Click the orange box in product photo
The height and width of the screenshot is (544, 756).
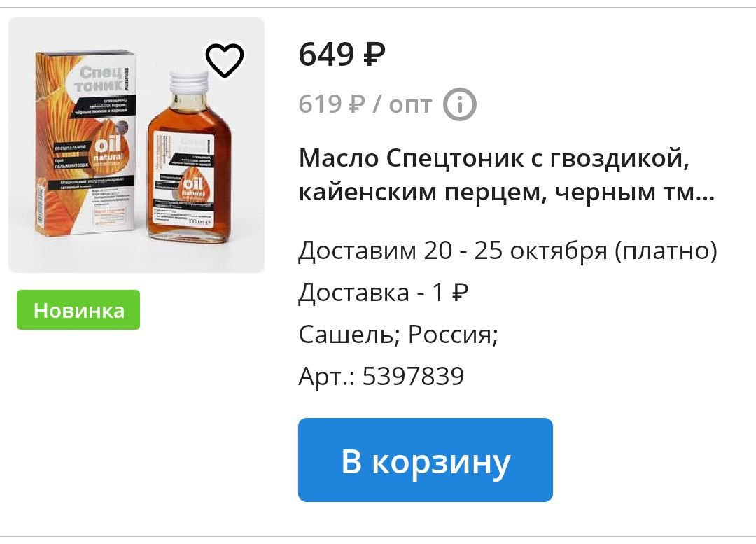click(x=85, y=143)
